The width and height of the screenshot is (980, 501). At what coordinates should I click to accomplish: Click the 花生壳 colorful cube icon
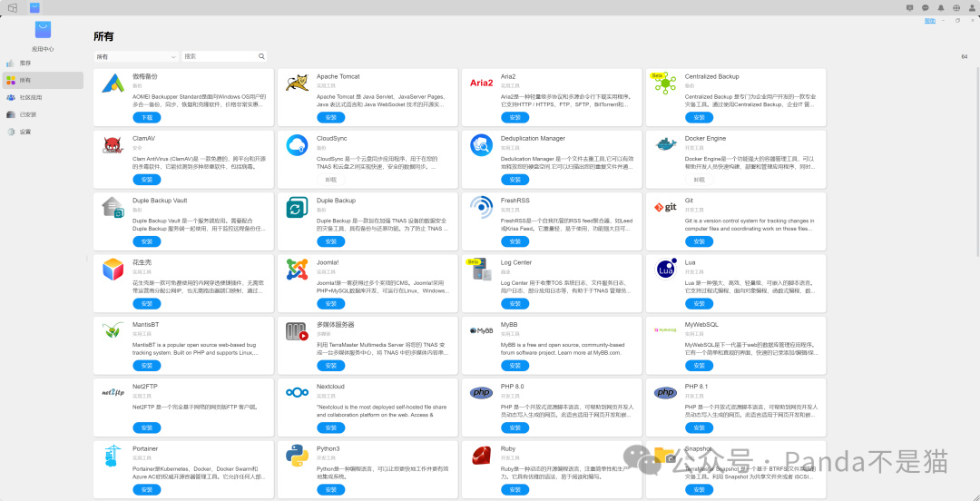113,269
